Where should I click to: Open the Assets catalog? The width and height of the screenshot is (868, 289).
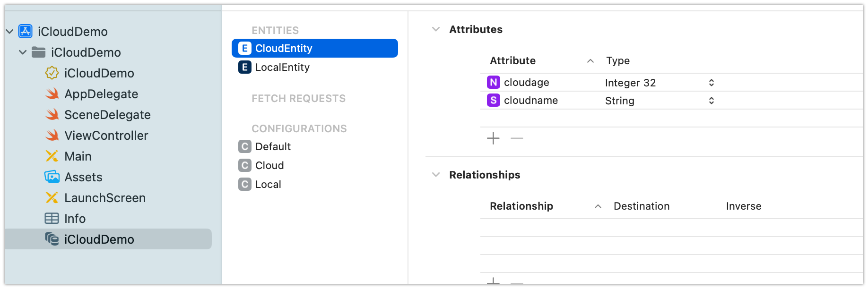(x=83, y=177)
